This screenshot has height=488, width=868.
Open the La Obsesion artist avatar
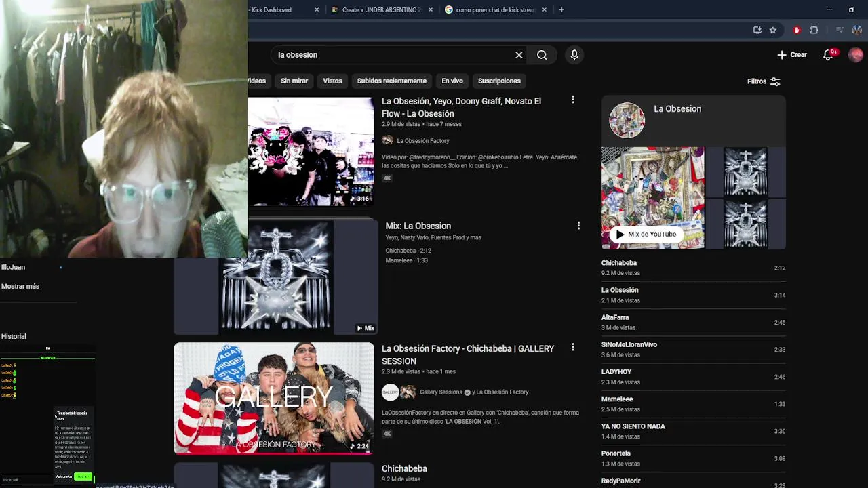(627, 121)
